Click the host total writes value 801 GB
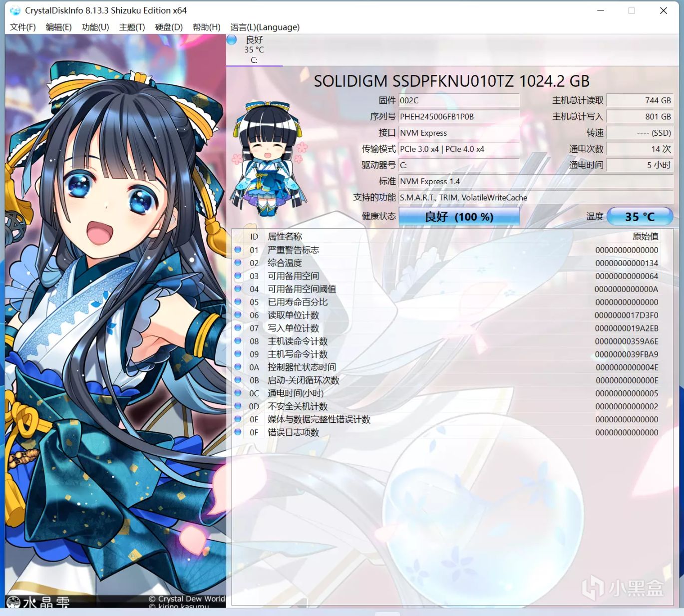The width and height of the screenshot is (684, 616). 640,117
